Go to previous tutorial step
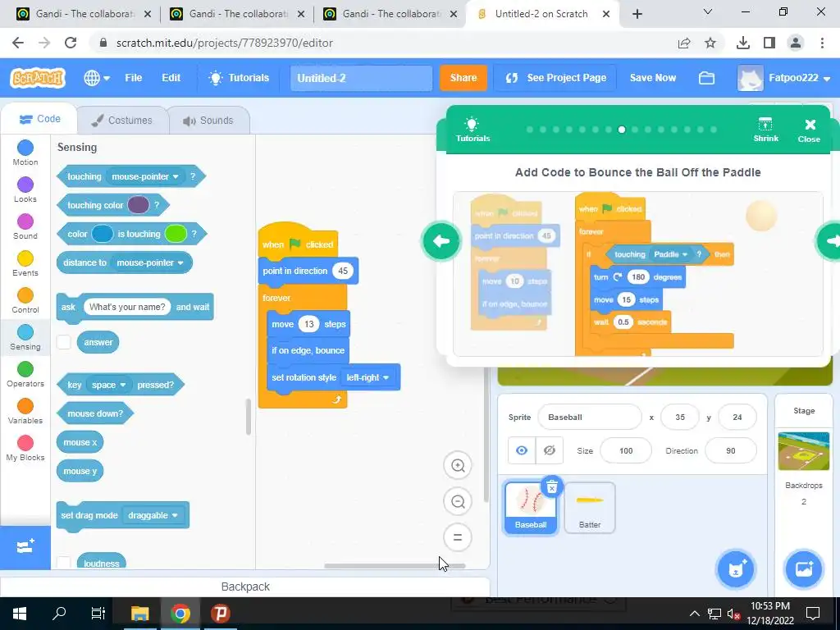The height and width of the screenshot is (630, 840). [441, 241]
